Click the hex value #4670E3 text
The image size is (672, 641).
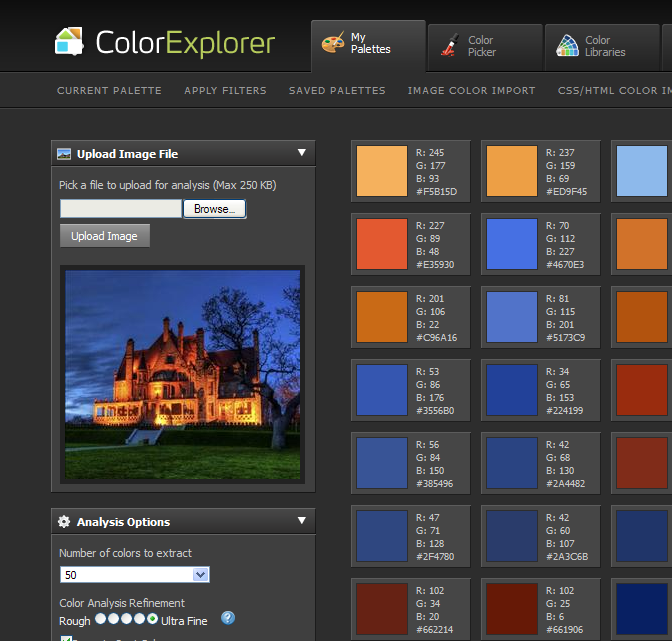coord(565,264)
